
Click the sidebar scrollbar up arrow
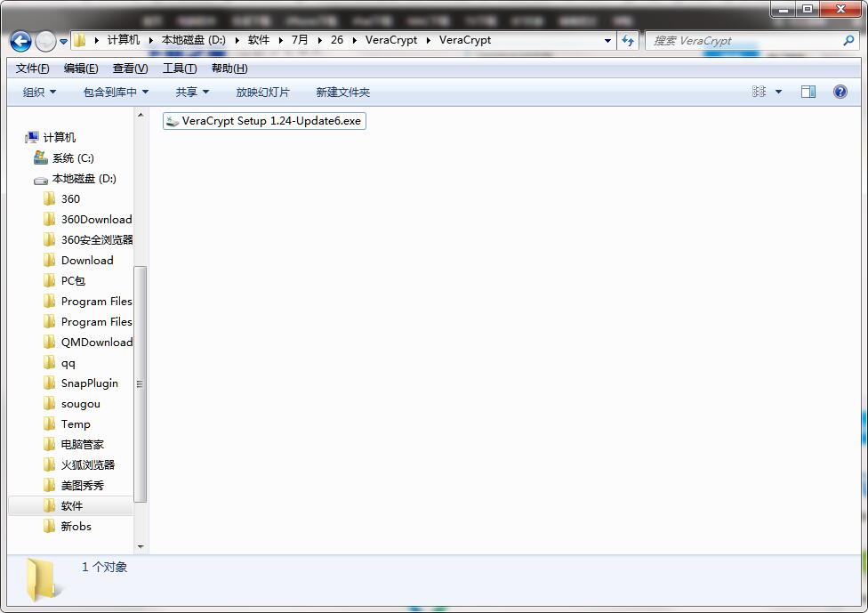pos(141,115)
